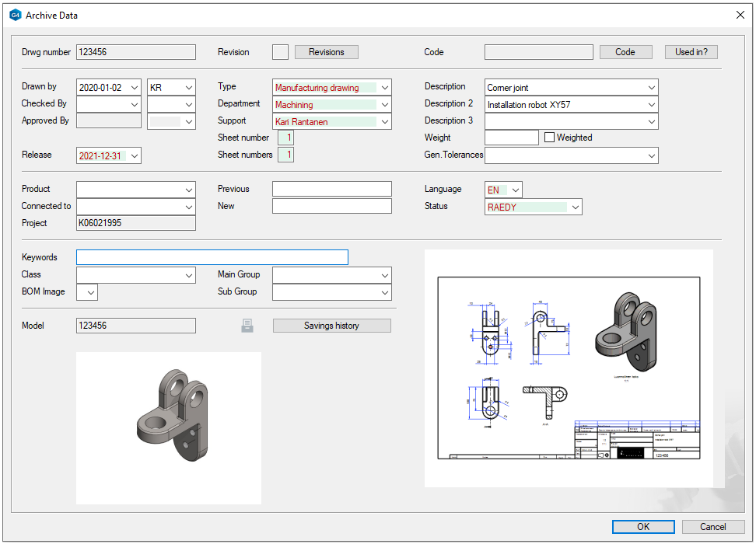Image resolution: width=756 pixels, height=544 pixels.
Task: Click the save disk icon beside Model
Action: coord(247,326)
